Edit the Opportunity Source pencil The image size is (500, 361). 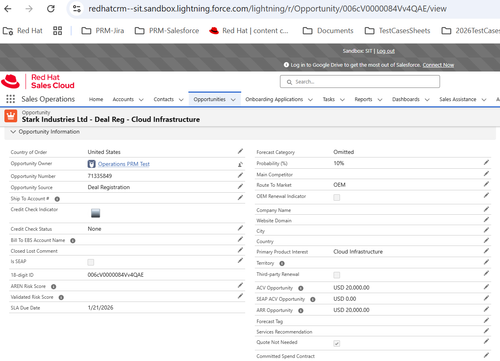click(x=240, y=186)
